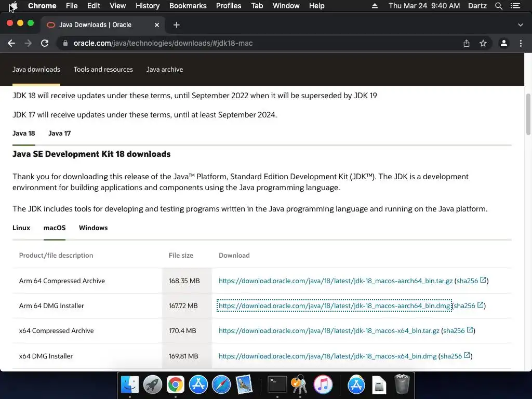The height and width of the screenshot is (399, 532).
Task: Open Terminal from the Dock
Action: click(277, 384)
